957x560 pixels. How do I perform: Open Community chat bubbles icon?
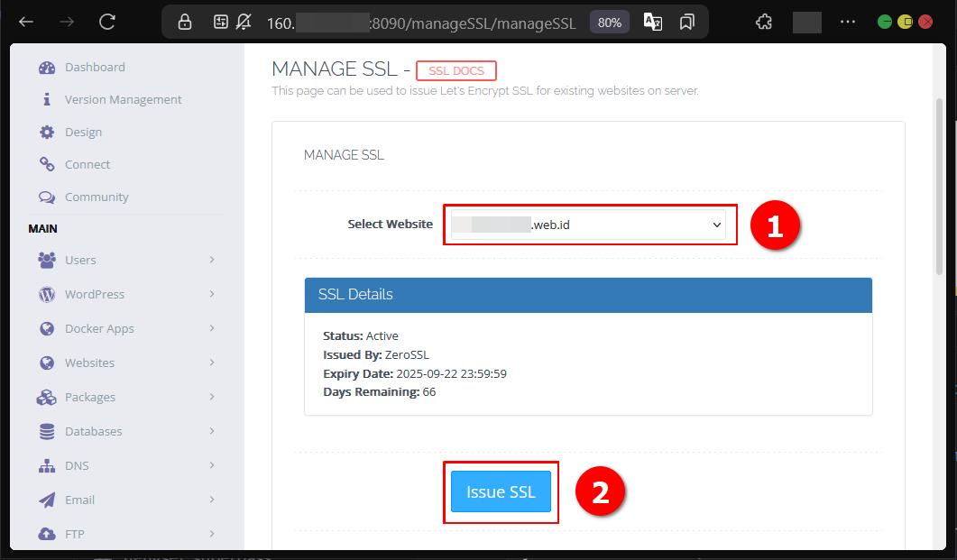[x=47, y=197]
